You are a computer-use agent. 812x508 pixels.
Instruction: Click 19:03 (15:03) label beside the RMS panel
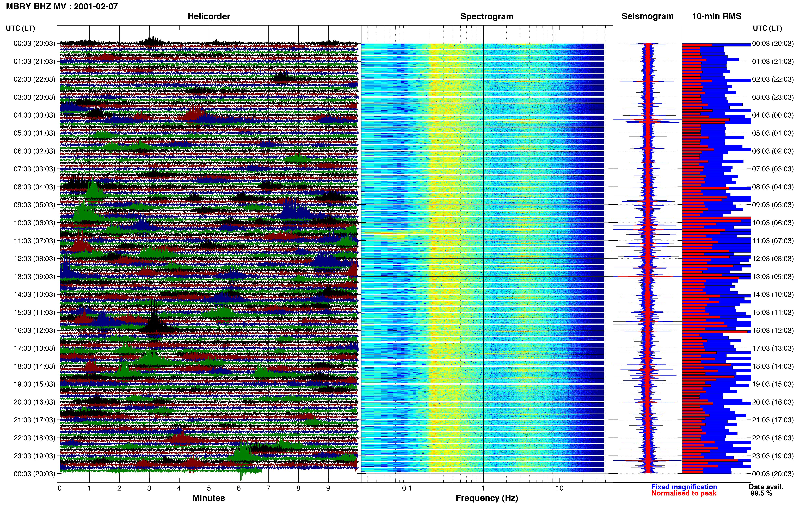(773, 384)
